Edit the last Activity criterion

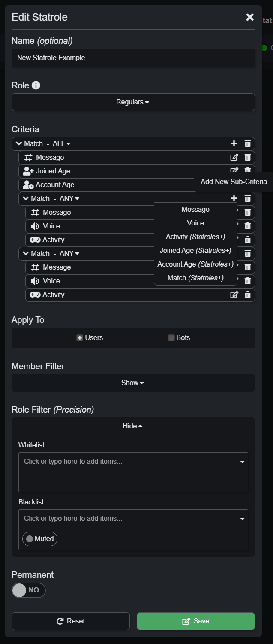234,295
